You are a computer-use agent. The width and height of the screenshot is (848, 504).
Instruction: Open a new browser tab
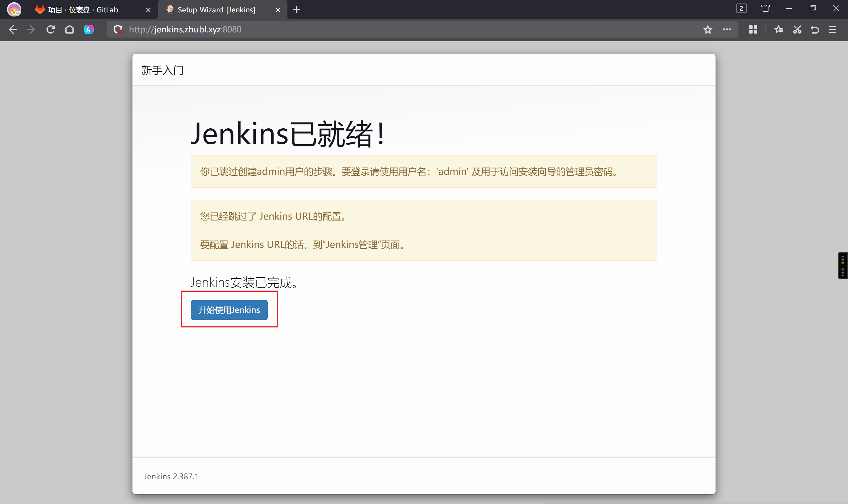point(297,9)
